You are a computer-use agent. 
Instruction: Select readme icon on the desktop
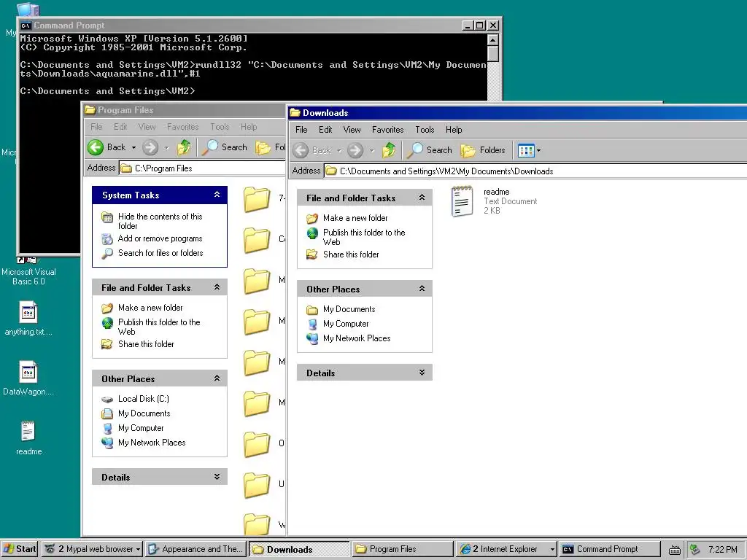28,437
